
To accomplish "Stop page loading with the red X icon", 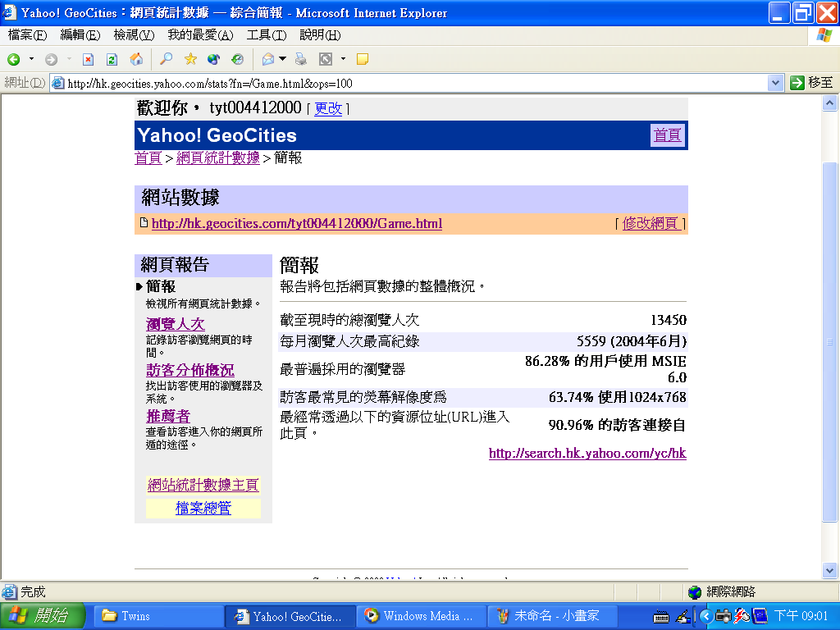I will (89, 59).
